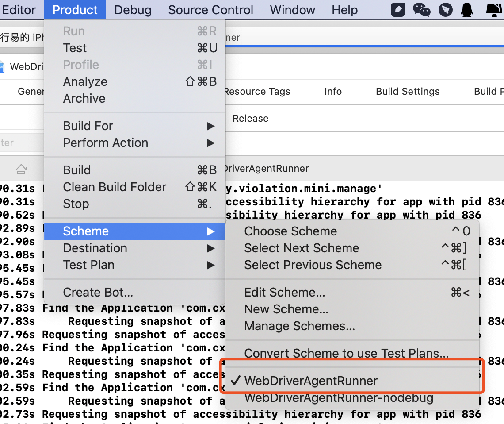Image resolution: width=504 pixels, height=424 pixels.
Task: Choose Stop from the Product menu
Action: [135, 204]
